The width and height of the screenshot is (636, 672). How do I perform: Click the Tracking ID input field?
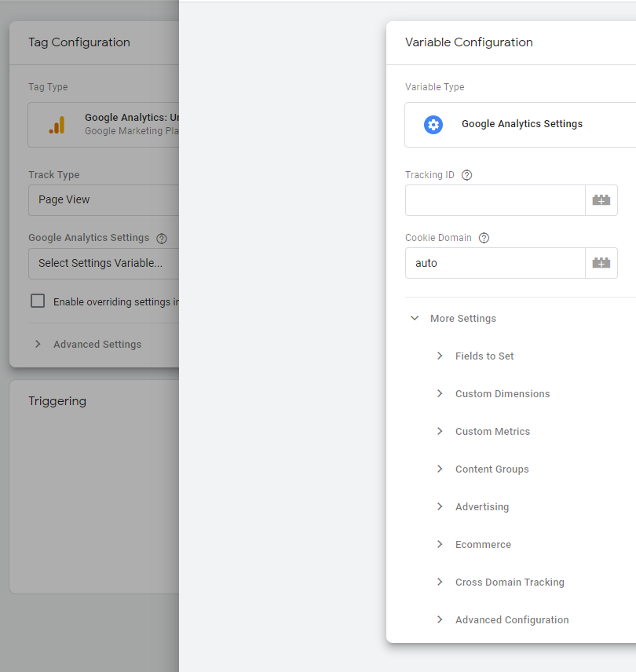click(x=495, y=200)
